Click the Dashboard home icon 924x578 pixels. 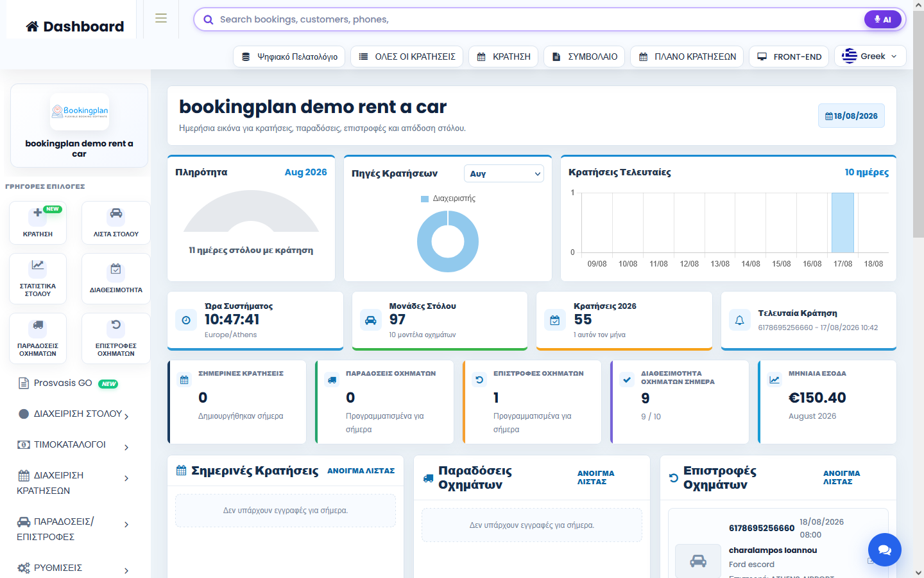pos(32,26)
